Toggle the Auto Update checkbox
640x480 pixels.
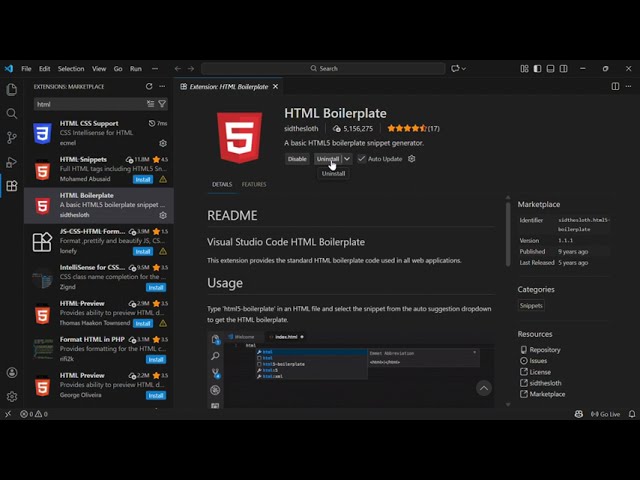[x=361, y=159]
